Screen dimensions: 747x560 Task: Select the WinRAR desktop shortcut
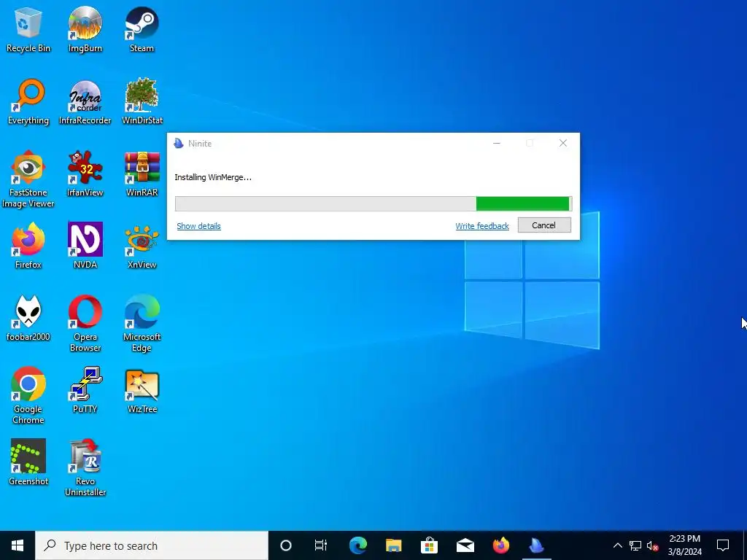[x=142, y=174]
